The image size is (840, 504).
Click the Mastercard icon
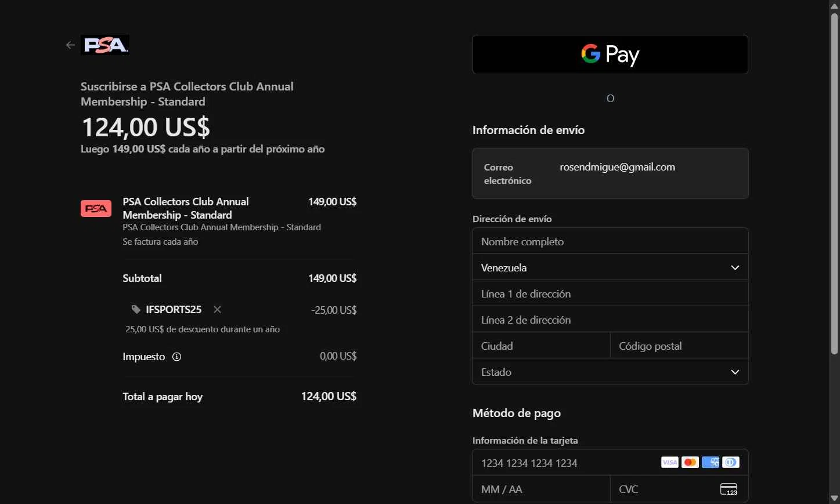[690, 462]
